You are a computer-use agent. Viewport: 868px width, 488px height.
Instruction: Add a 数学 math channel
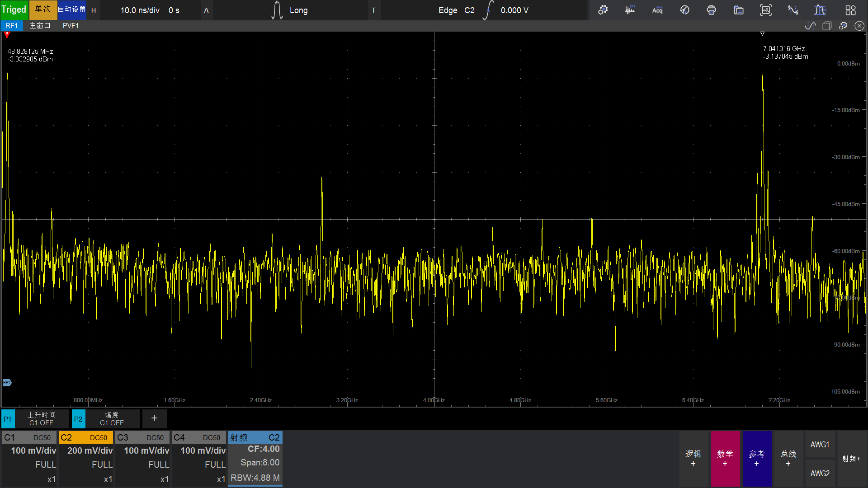point(725,458)
